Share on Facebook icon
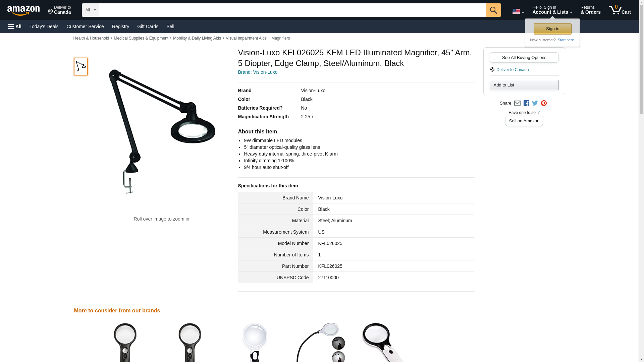Screen dimensions: 644x362 526,103
